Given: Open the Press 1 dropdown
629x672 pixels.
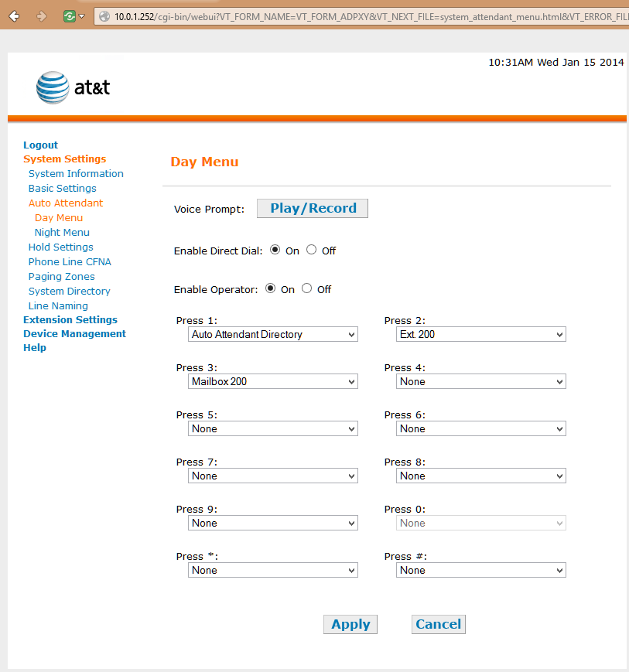Looking at the screenshot, I should [273, 335].
